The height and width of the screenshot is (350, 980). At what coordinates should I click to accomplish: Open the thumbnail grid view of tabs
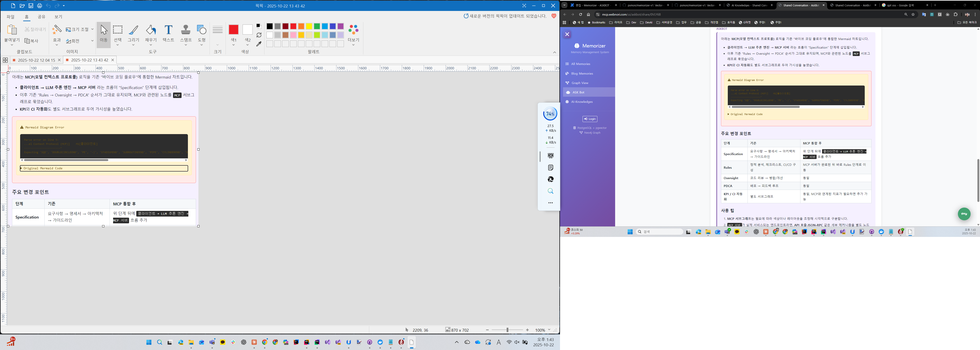pyautogui.click(x=5, y=60)
